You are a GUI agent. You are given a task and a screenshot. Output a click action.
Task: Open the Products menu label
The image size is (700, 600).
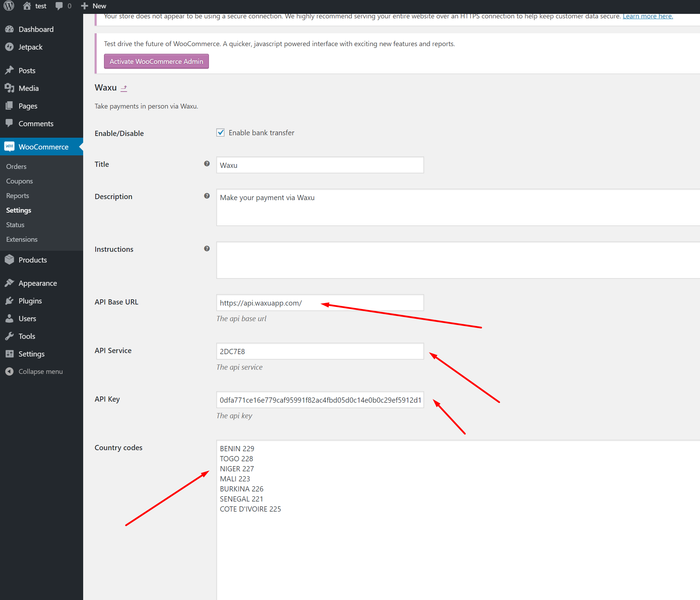coord(33,260)
